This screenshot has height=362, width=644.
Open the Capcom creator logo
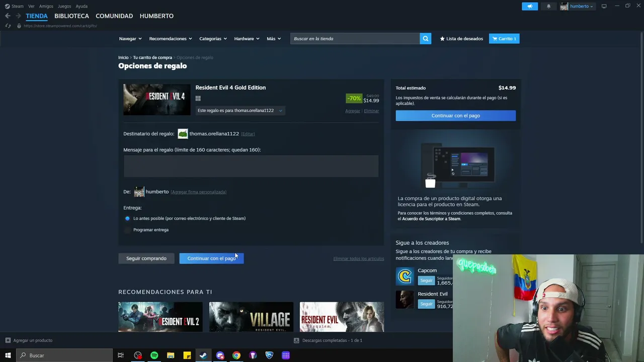pyautogui.click(x=405, y=276)
